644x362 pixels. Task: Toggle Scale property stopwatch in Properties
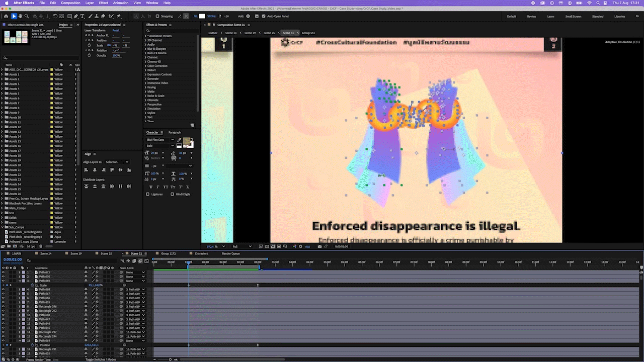(x=90, y=45)
